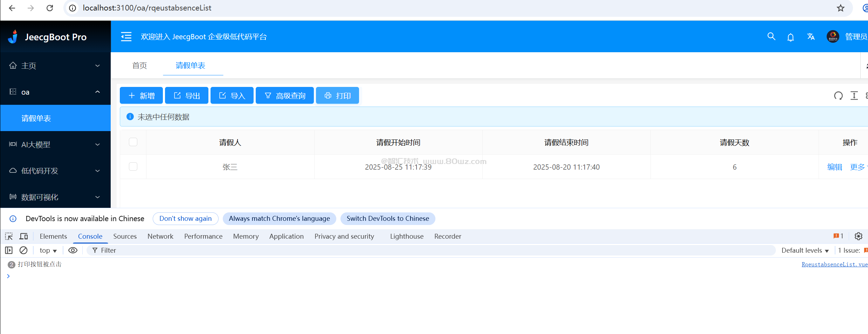Click Don't show again
The image size is (868, 334).
pyautogui.click(x=186, y=218)
